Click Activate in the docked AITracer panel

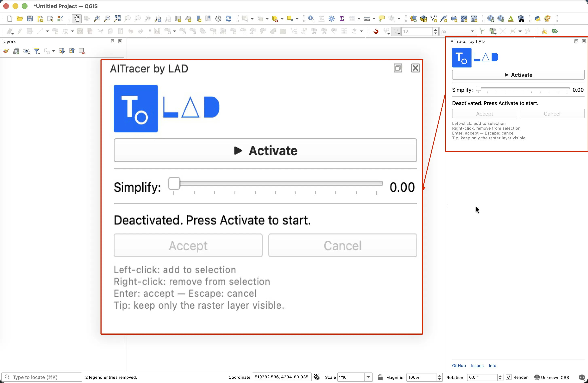[x=518, y=75]
